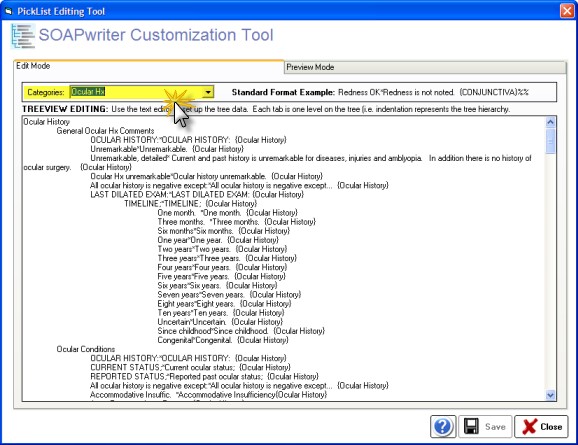Click the 'Uncertain*Uncertain.' line
This screenshot has width=578, height=445.
pyautogui.click(x=220, y=322)
